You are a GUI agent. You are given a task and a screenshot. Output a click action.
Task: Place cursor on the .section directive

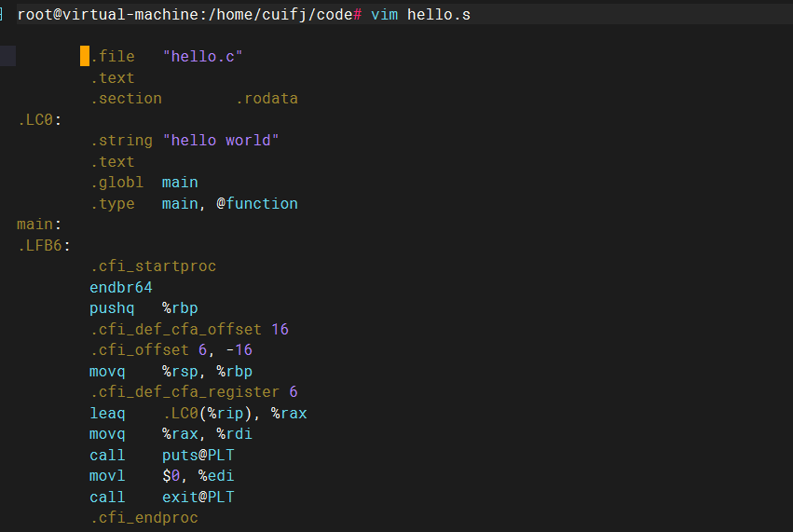[126, 99]
